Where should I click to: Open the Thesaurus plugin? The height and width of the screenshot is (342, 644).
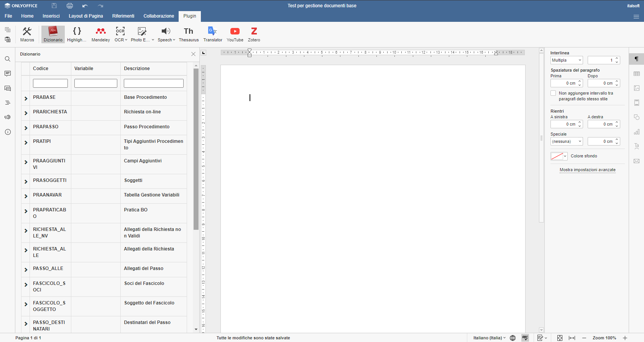[x=189, y=34]
